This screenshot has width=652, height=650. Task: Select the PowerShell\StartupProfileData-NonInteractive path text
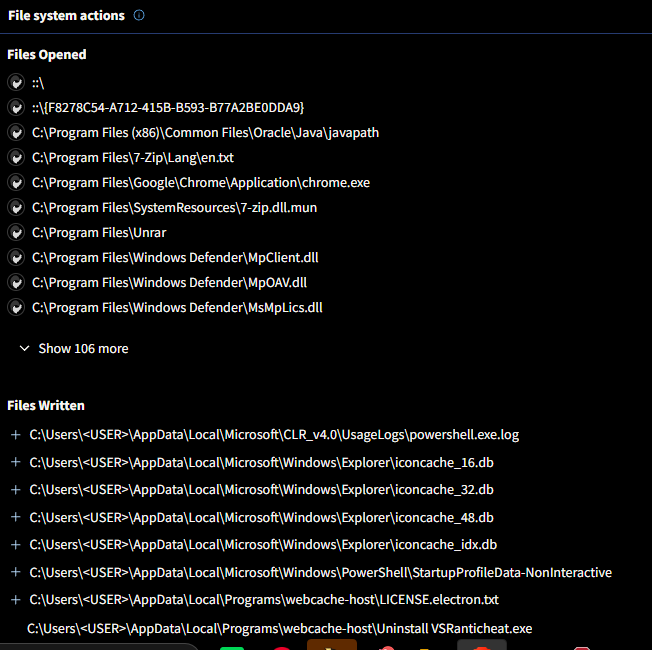click(x=321, y=572)
